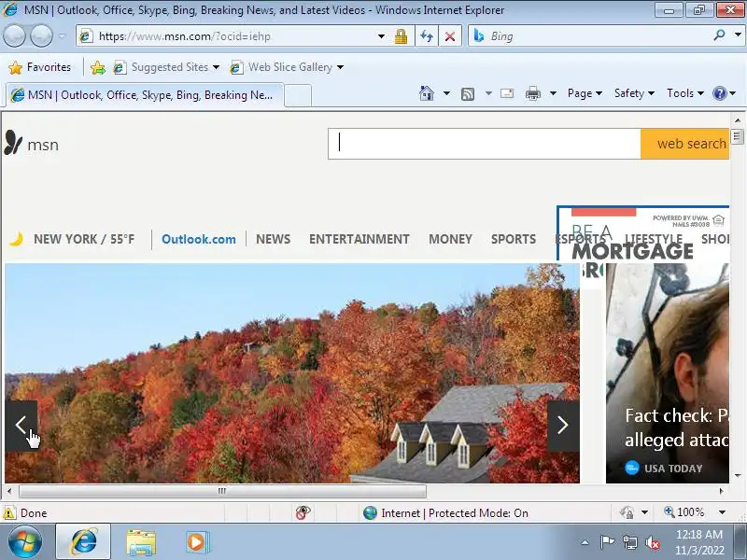Click Internet Protected Mode status text
Image resolution: width=747 pixels, height=560 pixels.
pyautogui.click(x=455, y=512)
